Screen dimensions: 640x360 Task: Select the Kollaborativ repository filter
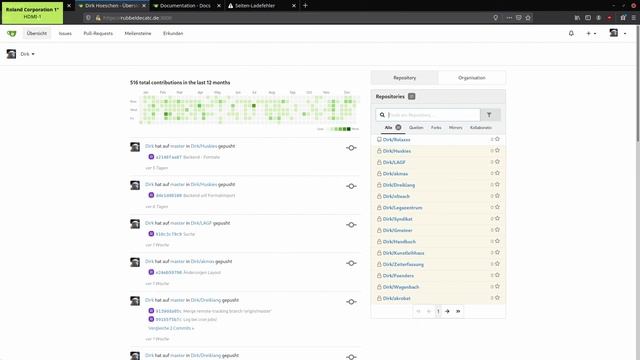[x=481, y=128]
